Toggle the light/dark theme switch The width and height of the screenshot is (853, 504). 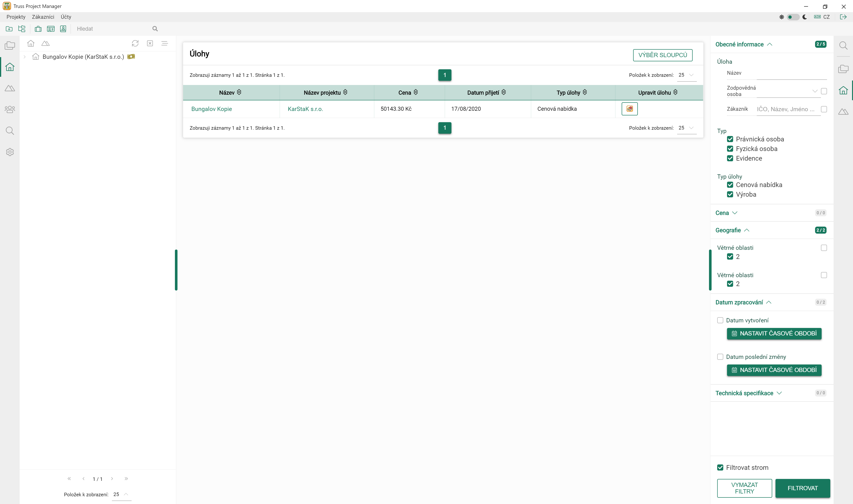[793, 17]
